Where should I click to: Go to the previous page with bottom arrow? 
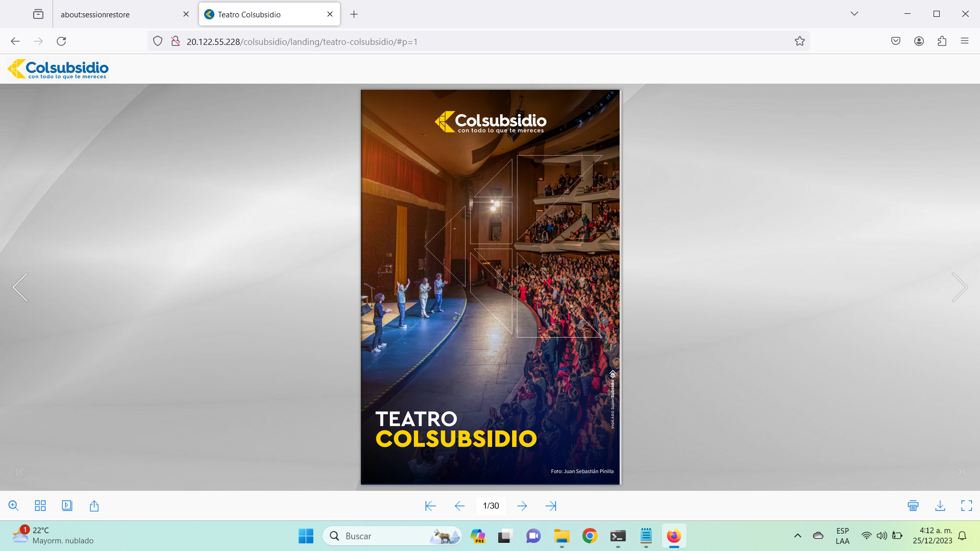459,506
